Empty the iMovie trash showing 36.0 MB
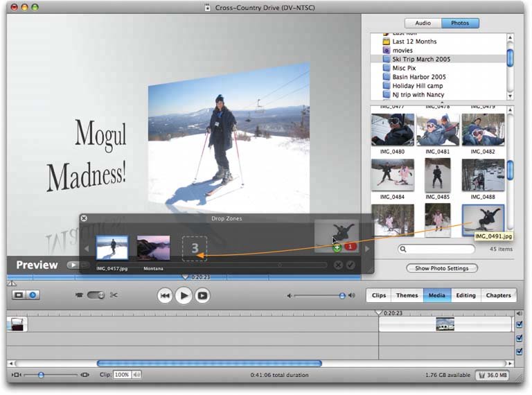The height and width of the screenshot is (395, 532). point(494,375)
